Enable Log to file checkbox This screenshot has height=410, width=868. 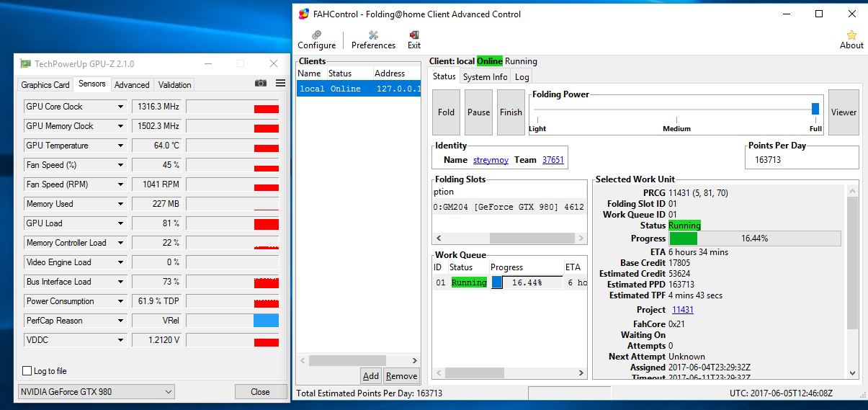pyautogui.click(x=27, y=371)
